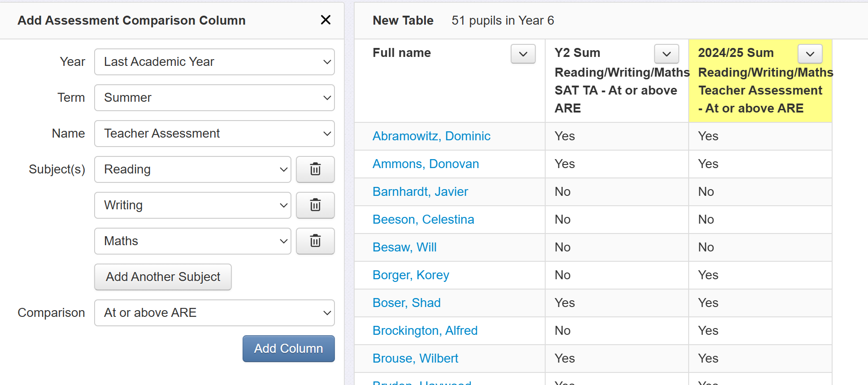Click the trash icon beside Maths
This screenshot has width=868, height=385.
[315, 241]
